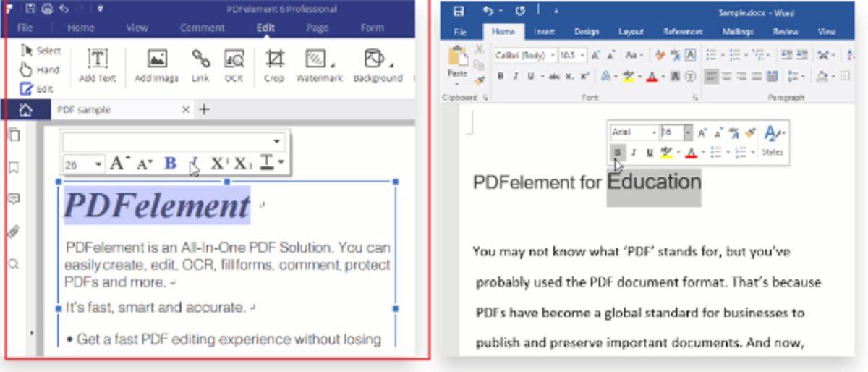Click Styles in Word's mini toolbar
Viewport: 868px width, 372px height.
point(774,139)
